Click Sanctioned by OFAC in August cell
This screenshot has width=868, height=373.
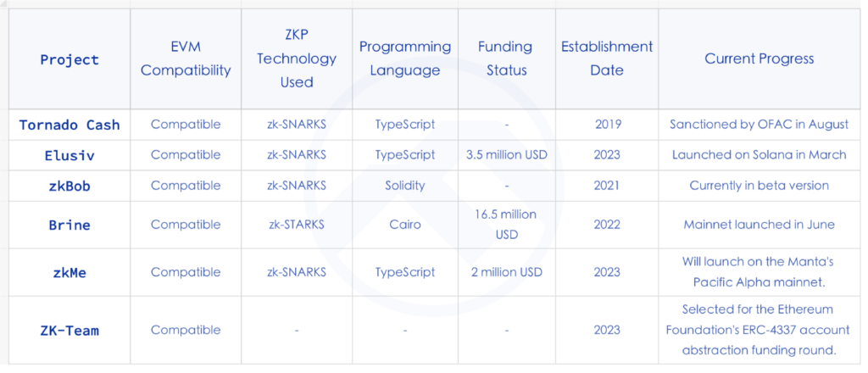pos(759,125)
